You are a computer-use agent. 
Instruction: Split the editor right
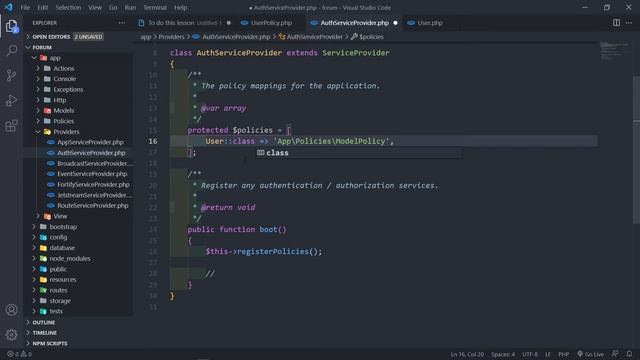coord(616,23)
